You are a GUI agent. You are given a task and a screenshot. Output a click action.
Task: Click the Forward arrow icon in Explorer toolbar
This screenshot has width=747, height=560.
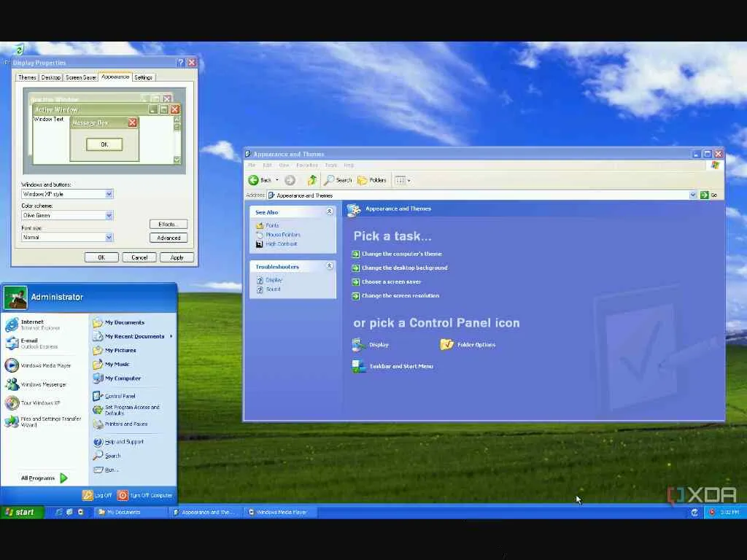click(x=290, y=180)
